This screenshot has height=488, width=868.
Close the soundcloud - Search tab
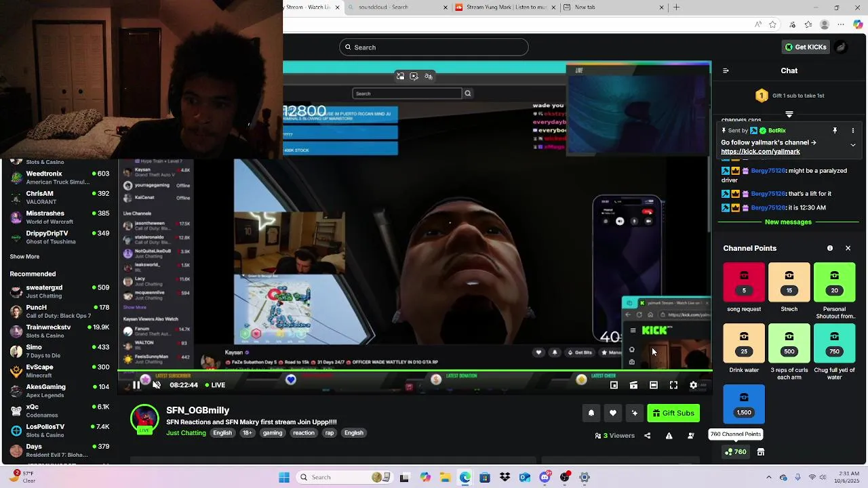point(446,7)
